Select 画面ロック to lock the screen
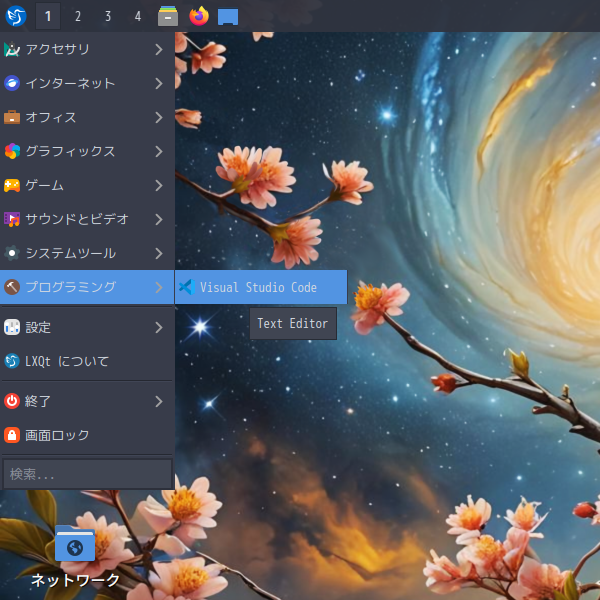Image resolution: width=600 pixels, height=600 pixels. 87,435
